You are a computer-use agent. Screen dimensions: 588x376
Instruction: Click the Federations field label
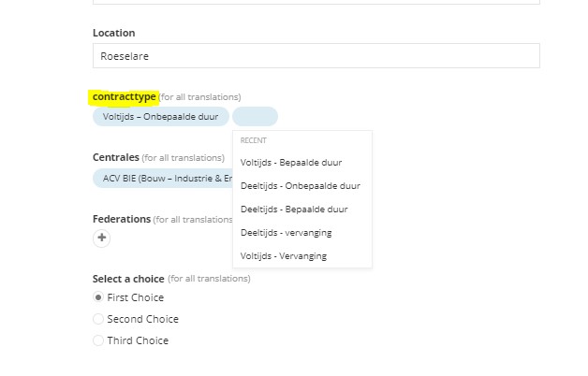point(122,219)
